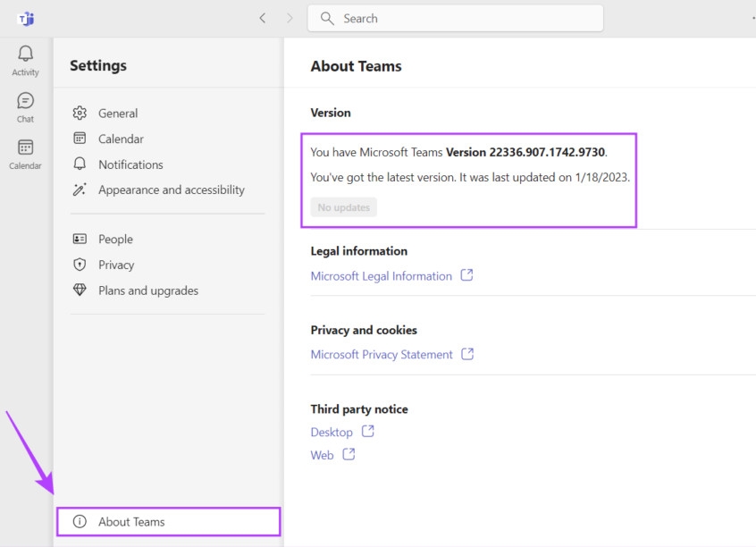
Task: Go forward with the right arrow
Action: pyautogui.click(x=290, y=19)
